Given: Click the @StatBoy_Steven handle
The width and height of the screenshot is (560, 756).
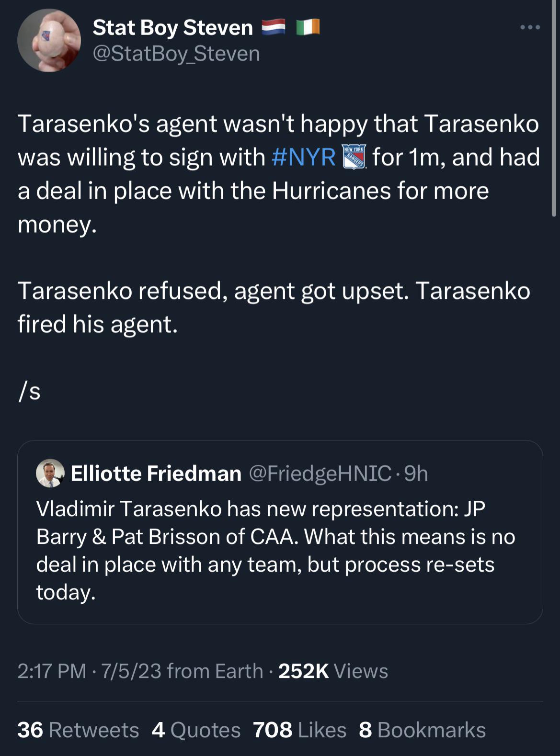Looking at the screenshot, I should point(176,54).
